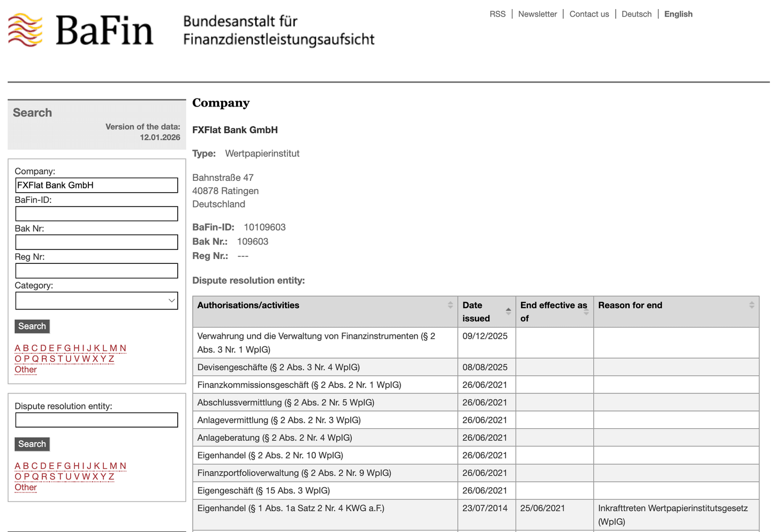Select the English language option
The width and height of the screenshot is (771, 532).
point(678,13)
